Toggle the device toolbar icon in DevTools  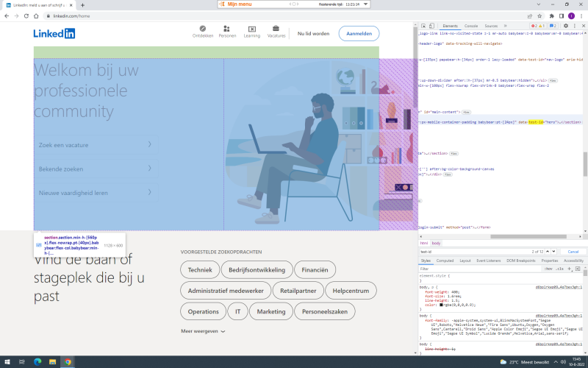pos(431,26)
